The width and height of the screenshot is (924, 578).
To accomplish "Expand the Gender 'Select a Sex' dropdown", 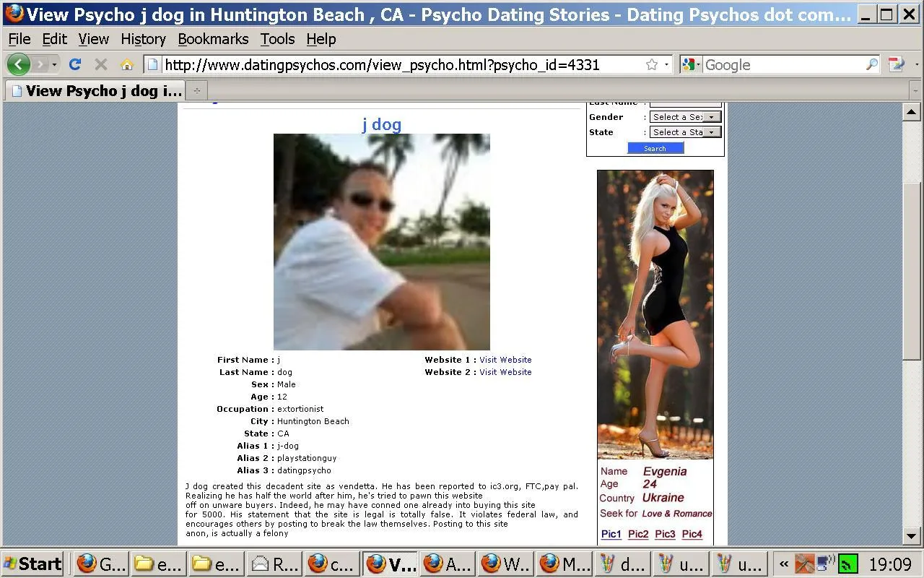I will pyautogui.click(x=685, y=117).
